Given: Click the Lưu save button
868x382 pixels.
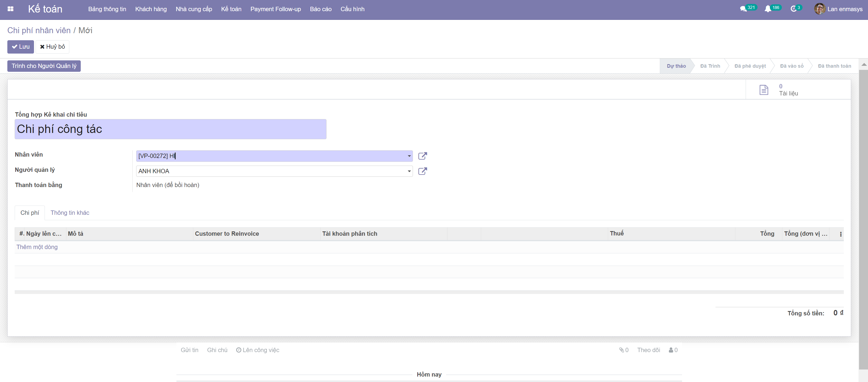Looking at the screenshot, I should coord(21,47).
